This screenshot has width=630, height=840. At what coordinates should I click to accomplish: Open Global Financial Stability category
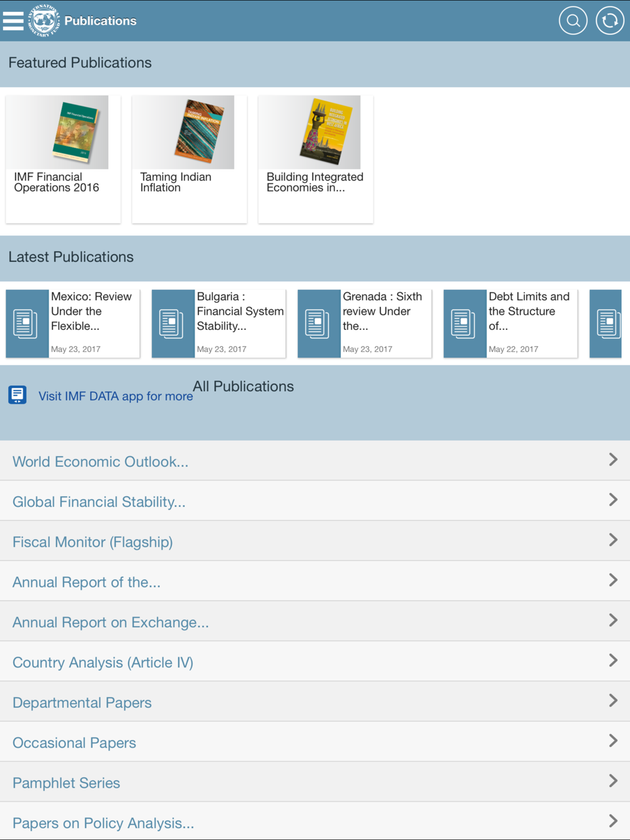315,501
